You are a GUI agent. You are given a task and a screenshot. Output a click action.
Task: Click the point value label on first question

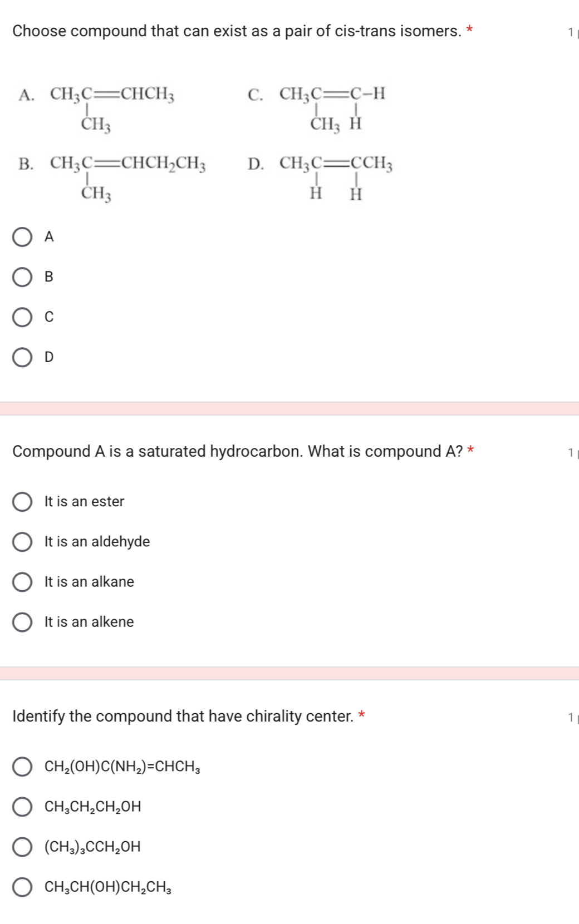pyautogui.click(x=572, y=31)
